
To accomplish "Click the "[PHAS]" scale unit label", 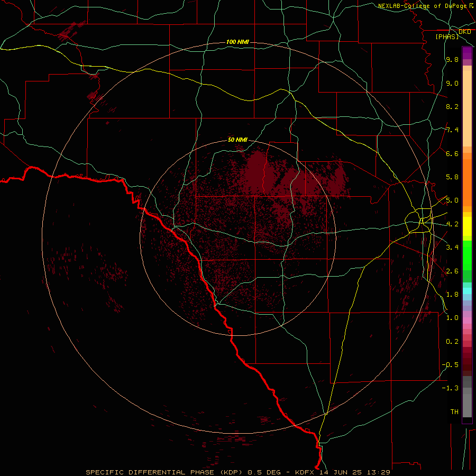I will pyautogui.click(x=447, y=36).
